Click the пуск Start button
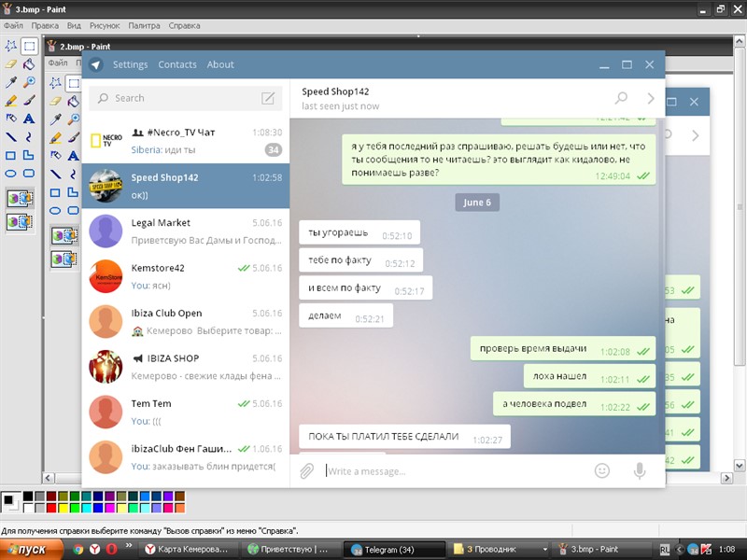This screenshot has height=560, width=747. (x=32, y=550)
